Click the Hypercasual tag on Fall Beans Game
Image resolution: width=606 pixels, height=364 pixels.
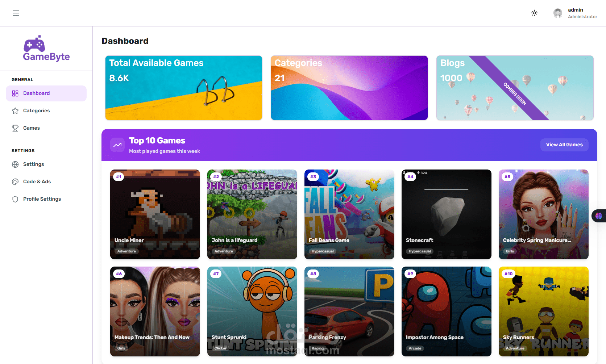tap(323, 251)
